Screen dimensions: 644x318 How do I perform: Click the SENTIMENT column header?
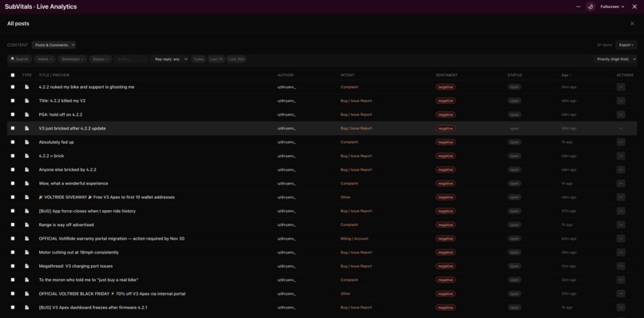pos(447,75)
